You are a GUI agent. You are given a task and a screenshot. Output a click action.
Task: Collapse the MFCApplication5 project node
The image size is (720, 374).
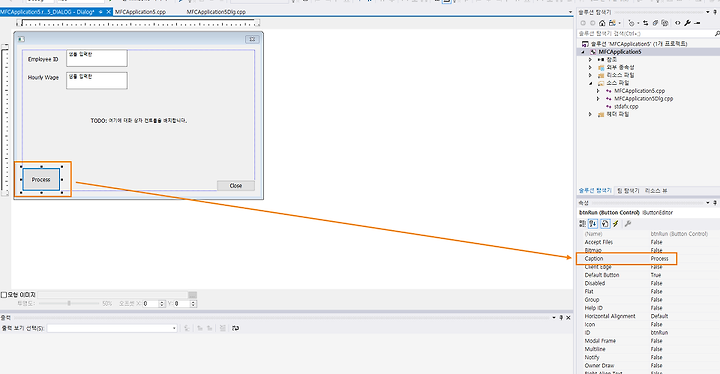[x=583, y=52]
